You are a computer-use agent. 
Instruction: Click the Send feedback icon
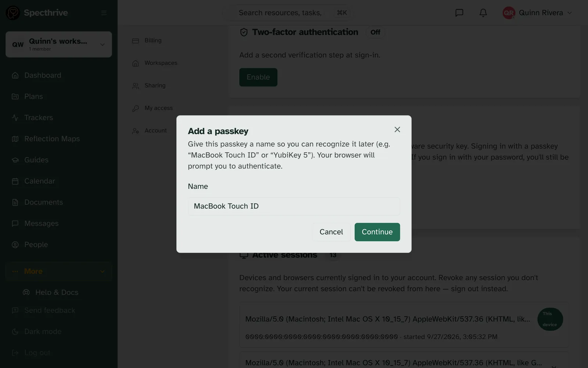tap(15, 310)
